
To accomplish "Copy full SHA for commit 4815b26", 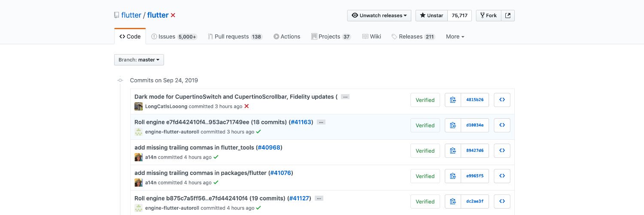I will 453,100.
